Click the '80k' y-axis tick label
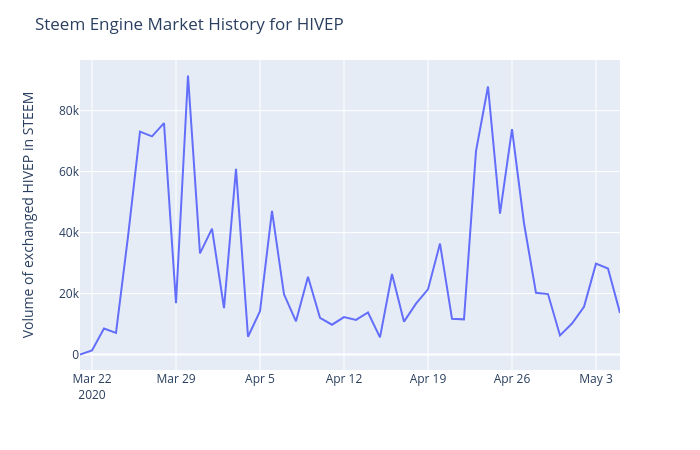Viewport: 700px width, 450px height. [69, 111]
